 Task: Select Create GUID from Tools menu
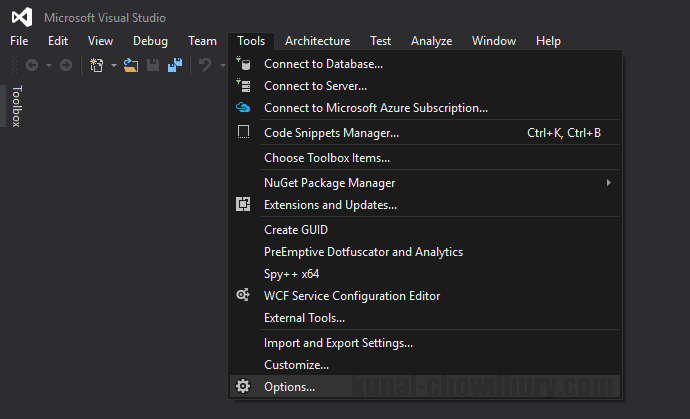tap(296, 230)
